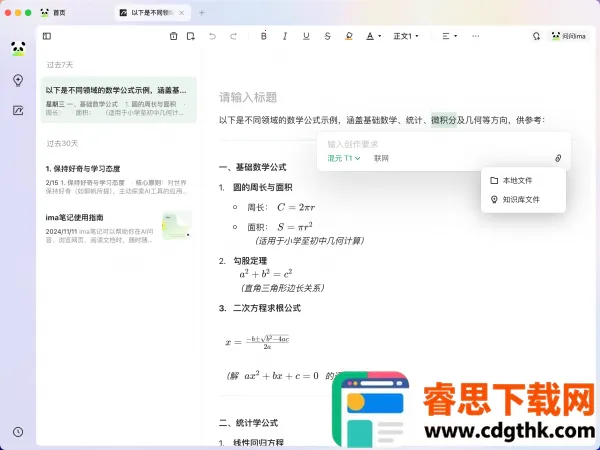The width and height of the screenshot is (600, 450).
Task: Open the lightbulb knowledge base sidebar icon
Action: (18, 80)
